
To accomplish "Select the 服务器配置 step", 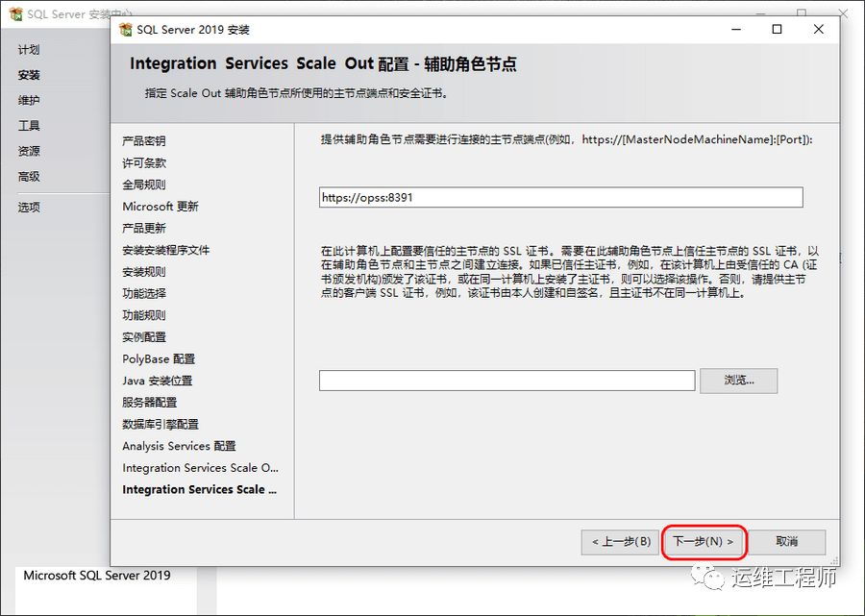I will tap(150, 403).
